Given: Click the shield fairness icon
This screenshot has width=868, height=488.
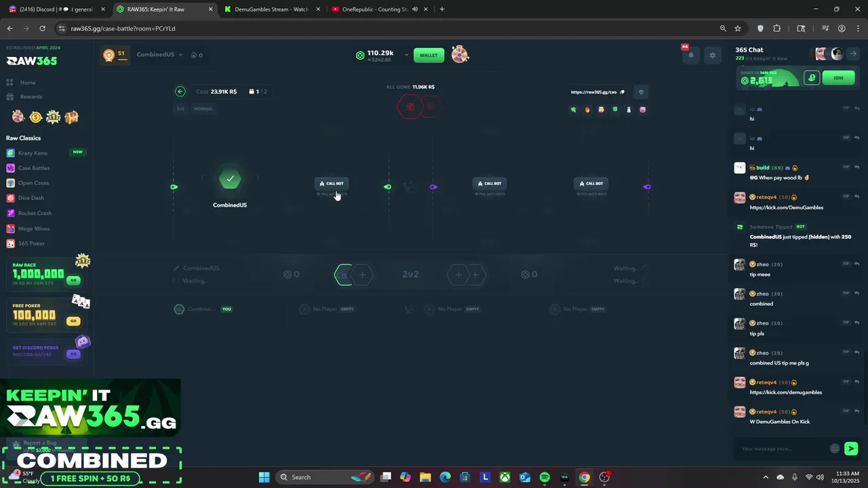Looking at the screenshot, I should coord(641,92).
